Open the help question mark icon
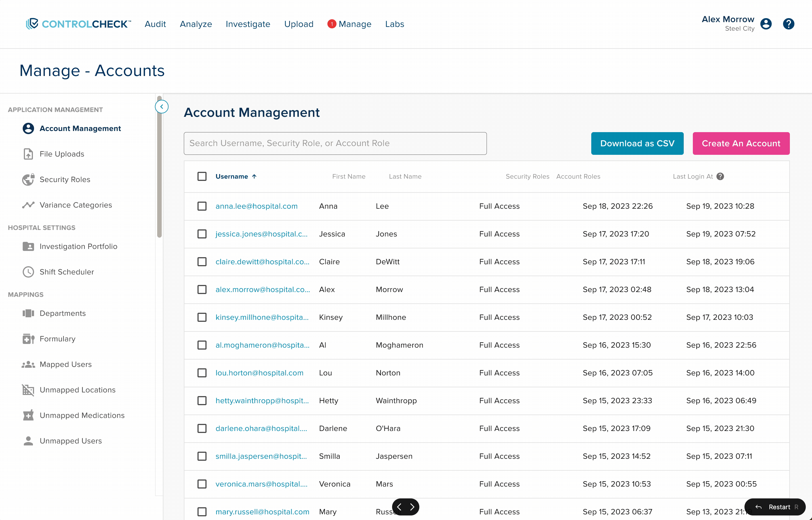Screen dimensions: 812x520 pyautogui.click(x=788, y=24)
